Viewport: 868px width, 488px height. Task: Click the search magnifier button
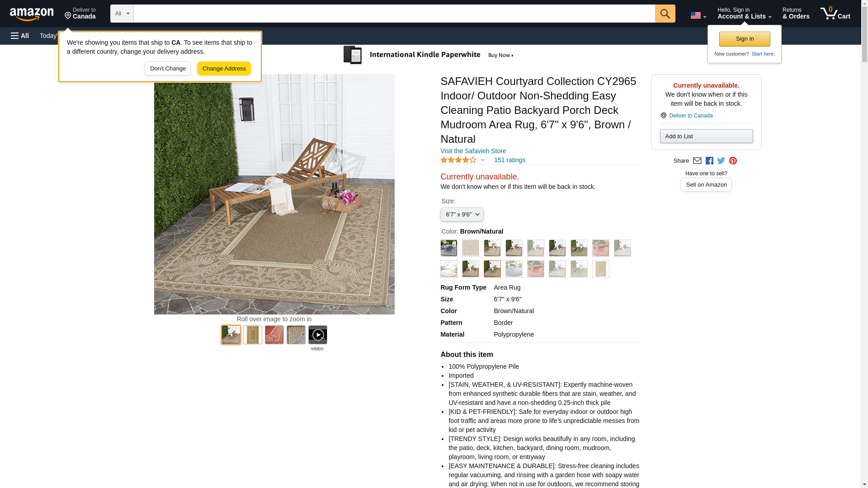pos(665,14)
